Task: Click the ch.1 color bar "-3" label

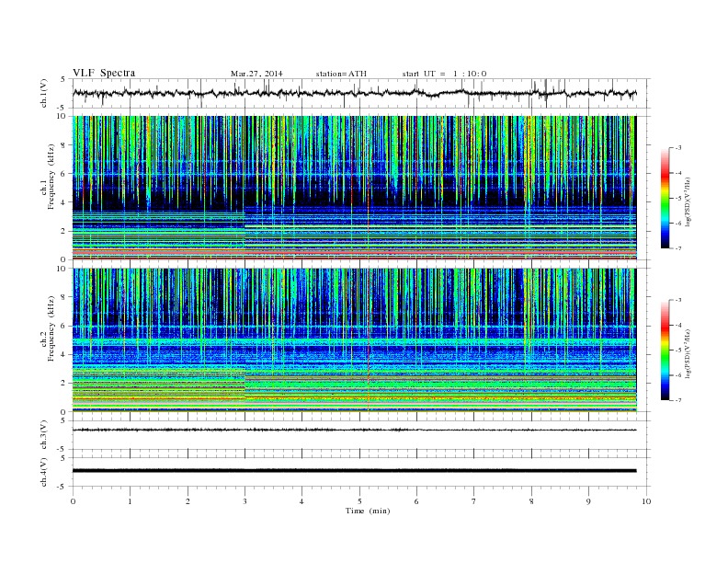Action: pyautogui.click(x=678, y=148)
